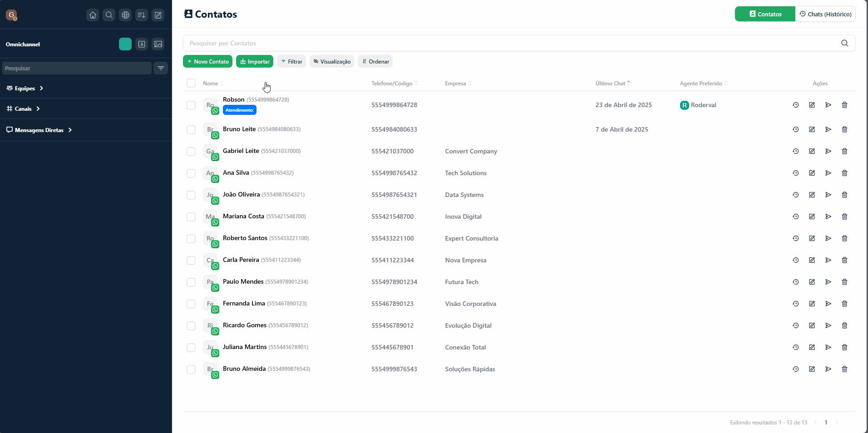868x433 pixels.
Task: Edit contact Fernanda Lima
Action: coord(812,304)
